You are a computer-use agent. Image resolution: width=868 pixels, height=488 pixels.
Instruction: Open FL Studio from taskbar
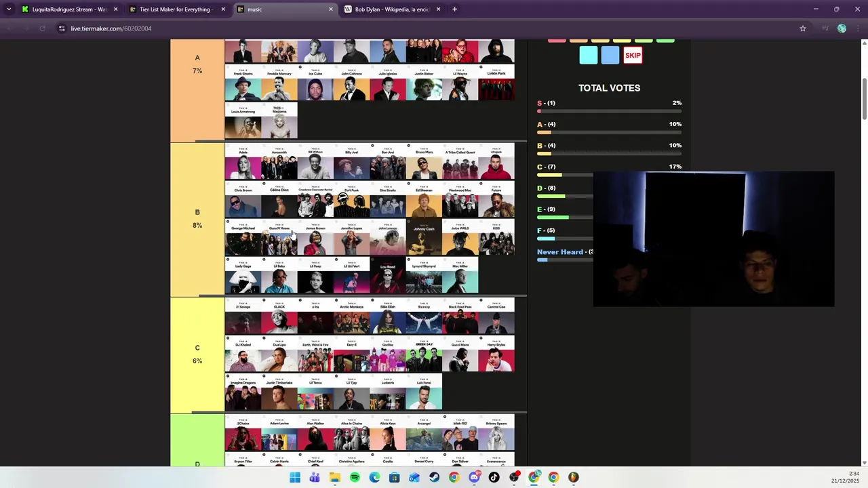[x=573, y=477]
